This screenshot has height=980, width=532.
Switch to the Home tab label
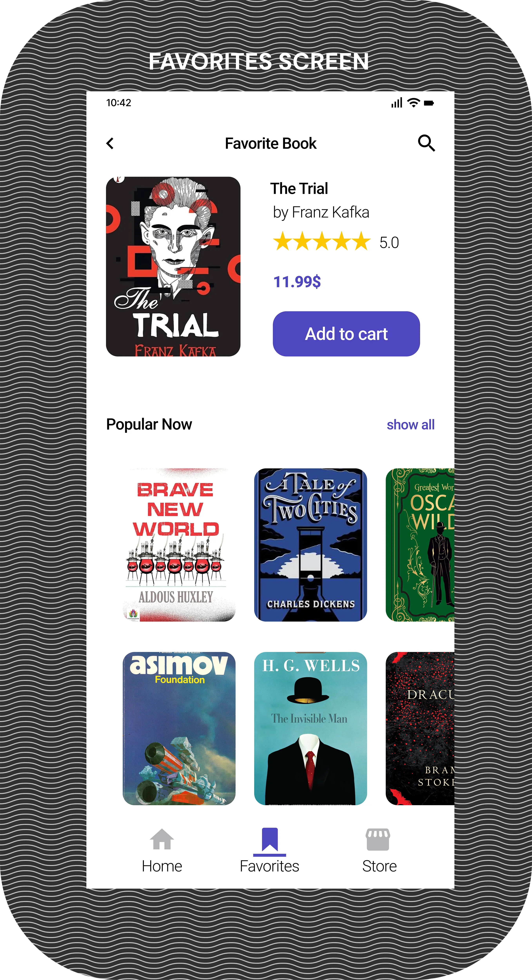click(x=162, y=866)
